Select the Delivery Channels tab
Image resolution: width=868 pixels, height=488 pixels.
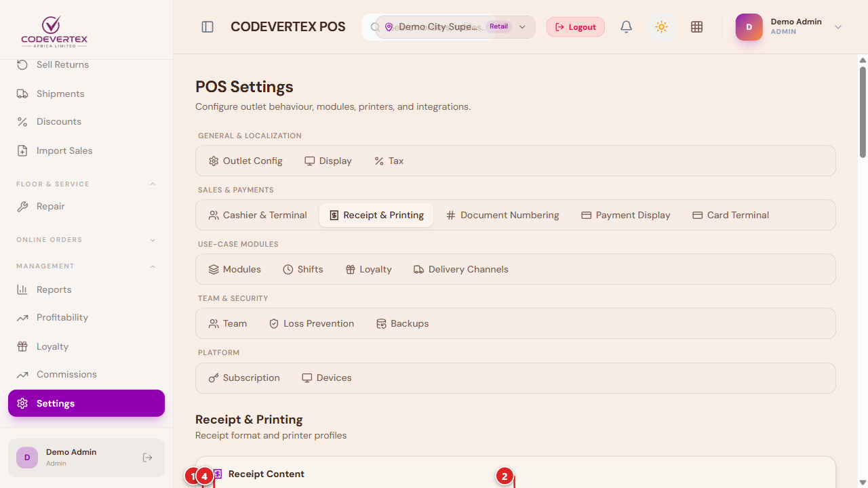tap(460, 269)
